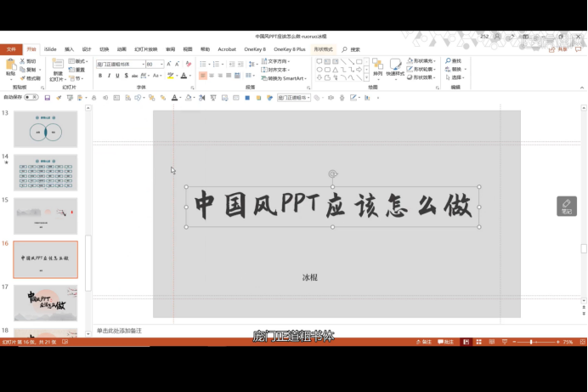588x392 pixels.
Task: Select slide 13 thumbnail
Action: point(46,129)
